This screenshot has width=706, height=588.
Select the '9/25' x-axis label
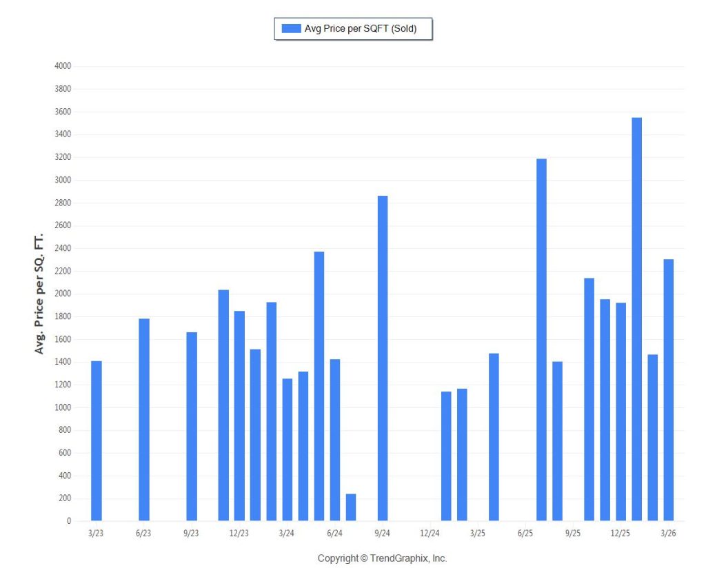[573, 533]
